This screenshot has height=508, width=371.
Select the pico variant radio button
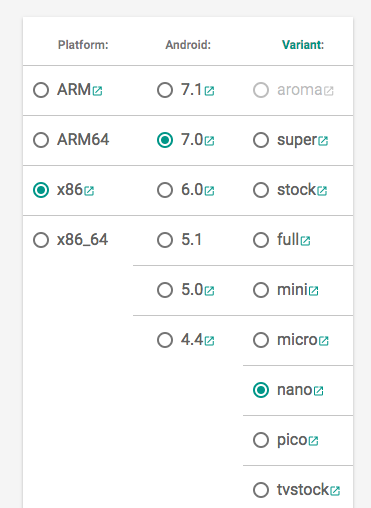261,440
